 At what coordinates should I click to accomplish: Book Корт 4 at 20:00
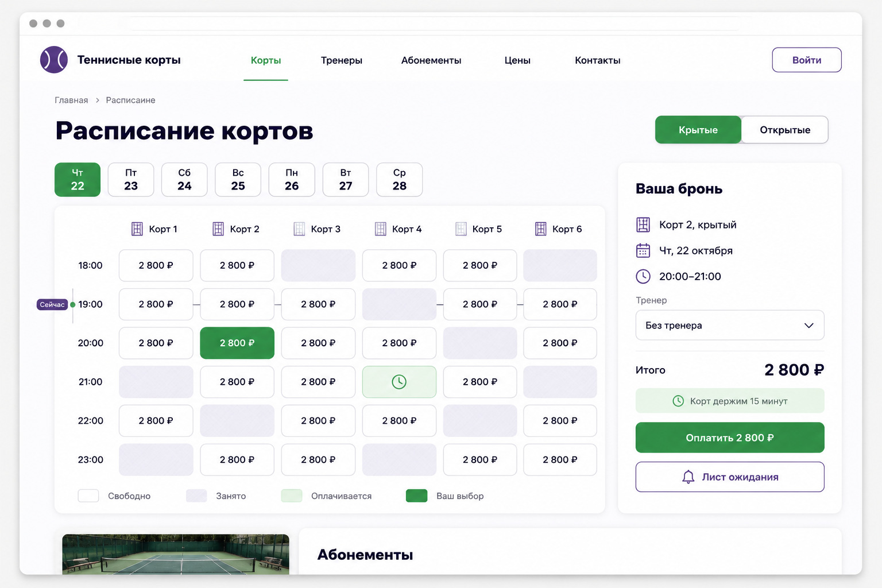click(x=399, y=343)
